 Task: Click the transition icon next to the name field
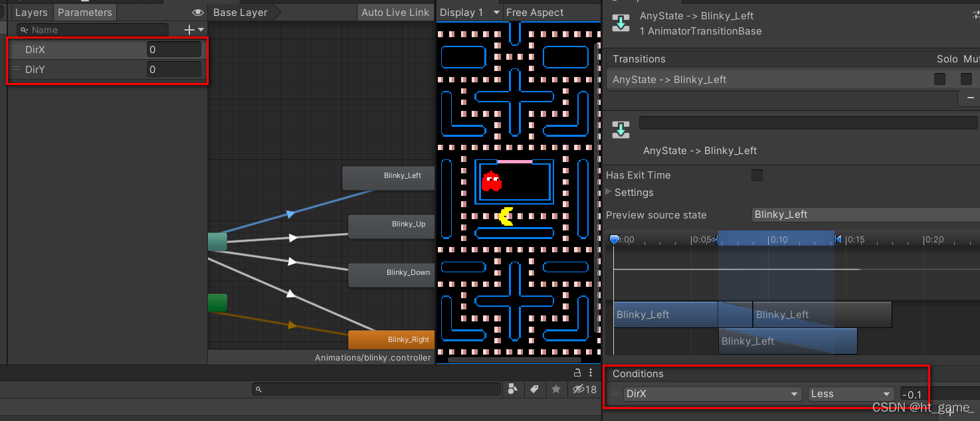(x=621, y=129)
